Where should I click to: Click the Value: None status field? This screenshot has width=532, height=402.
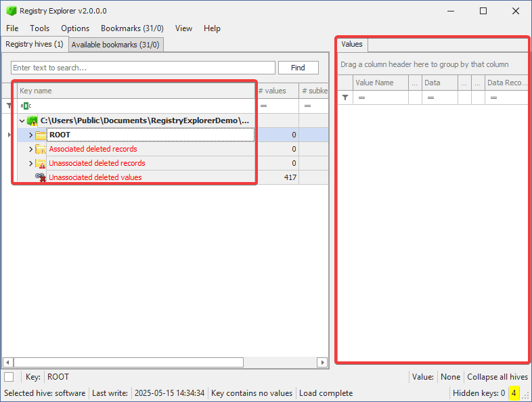(436, 377)
